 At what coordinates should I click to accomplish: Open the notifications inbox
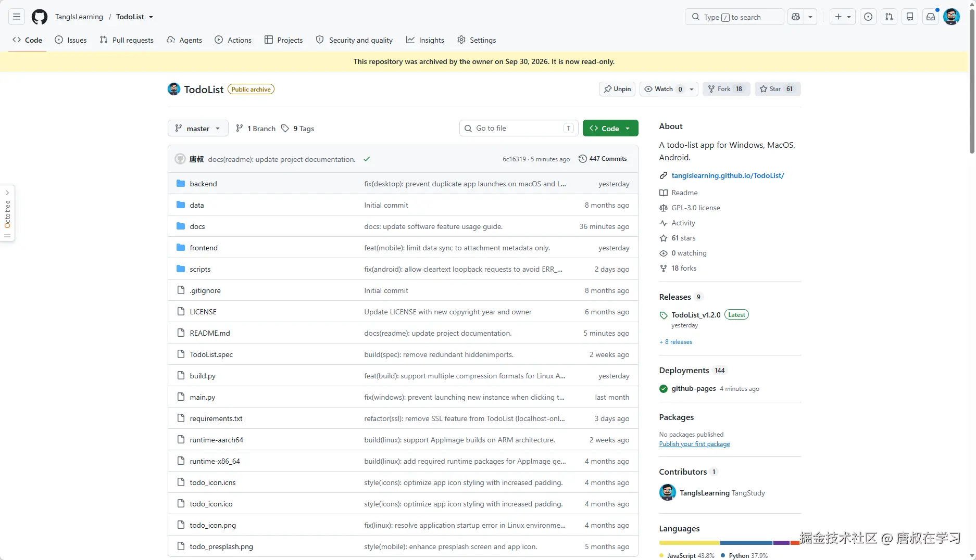coord(931,17)
